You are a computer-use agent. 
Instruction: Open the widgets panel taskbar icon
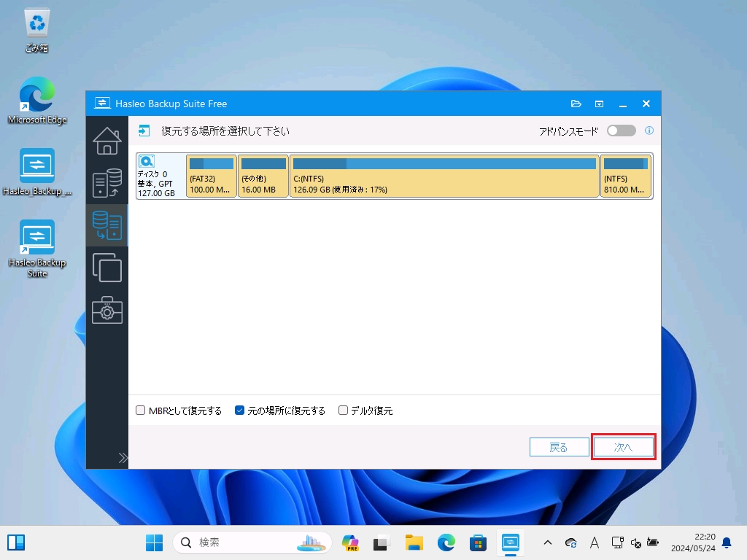click(16, 542)
